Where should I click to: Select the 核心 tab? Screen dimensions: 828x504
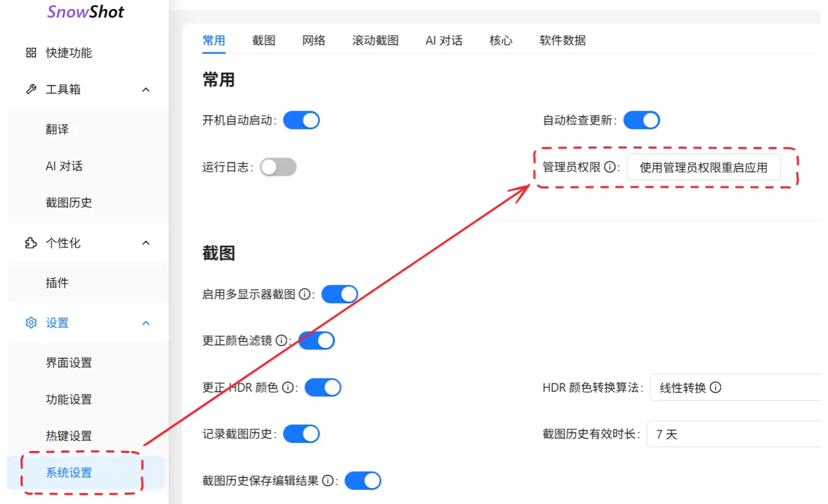point(501,41)
